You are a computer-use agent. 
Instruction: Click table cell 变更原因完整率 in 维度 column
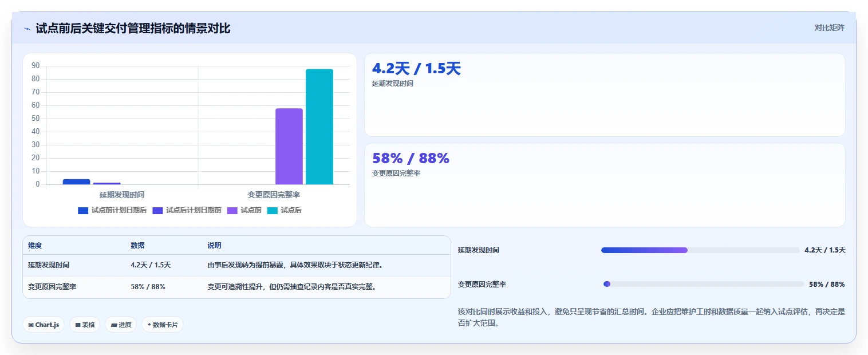point(52,287)
